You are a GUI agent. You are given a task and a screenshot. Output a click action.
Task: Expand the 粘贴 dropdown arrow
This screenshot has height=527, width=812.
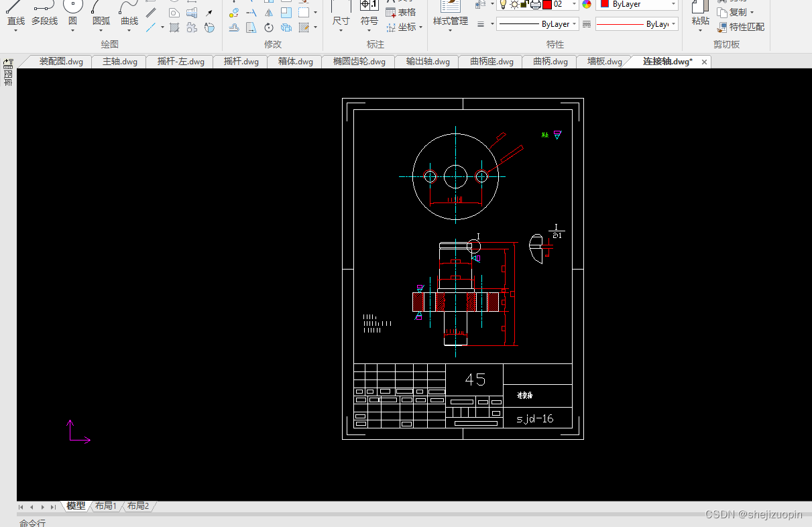coord(700,30)
